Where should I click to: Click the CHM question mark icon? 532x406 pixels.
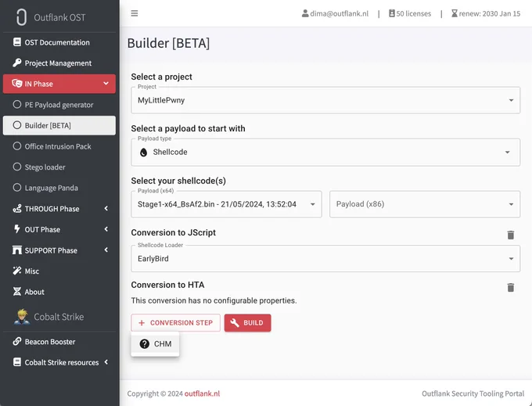(144, 343)
